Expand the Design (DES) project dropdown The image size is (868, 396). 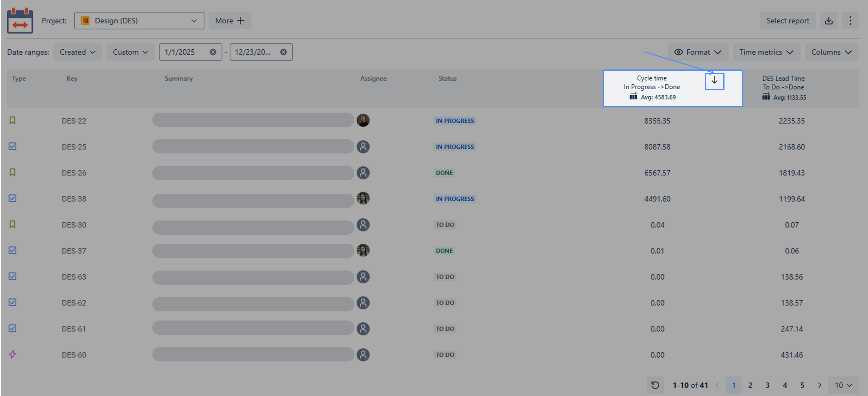[x=139, y=21]
